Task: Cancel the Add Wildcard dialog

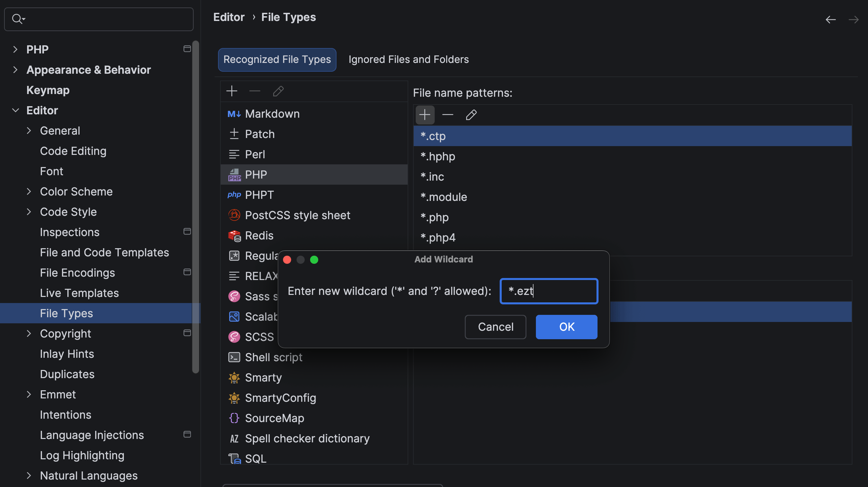Action: point(495,327)
